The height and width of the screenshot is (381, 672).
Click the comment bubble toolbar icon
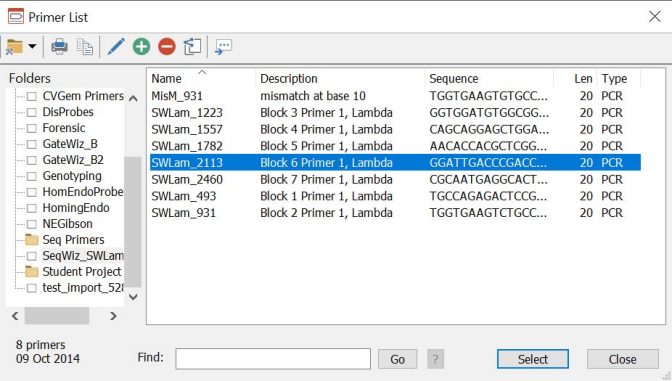click(223, 46)
